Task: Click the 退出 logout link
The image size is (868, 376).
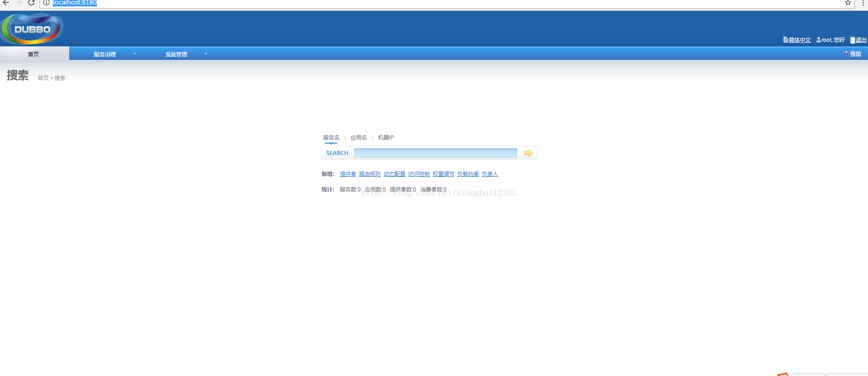Action: (861, 40)
